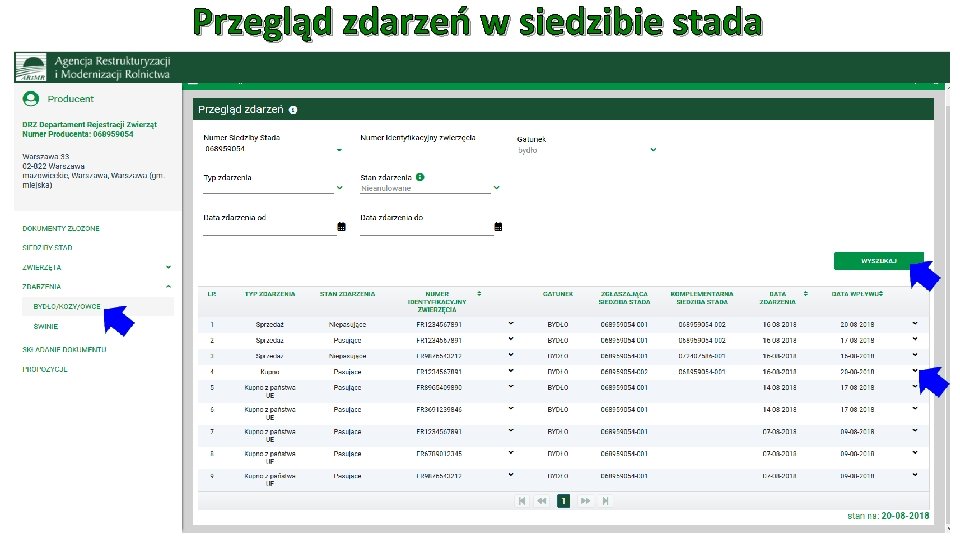The width and height of the screenshot is (960, 540).
Task: Click Numer Producenta: 068959054 text
Action: (x=78, y=134)
